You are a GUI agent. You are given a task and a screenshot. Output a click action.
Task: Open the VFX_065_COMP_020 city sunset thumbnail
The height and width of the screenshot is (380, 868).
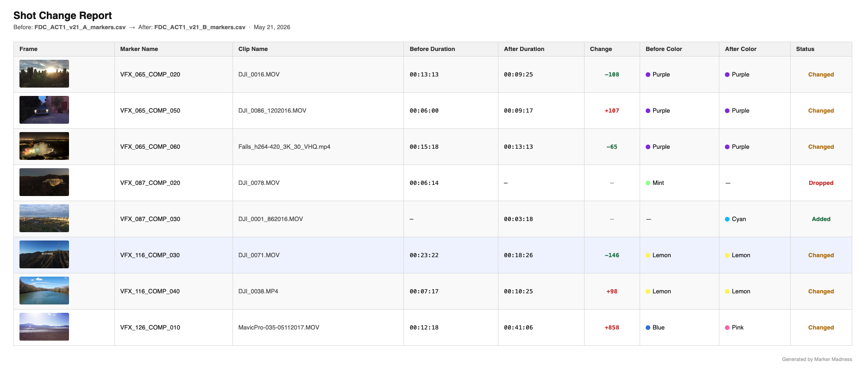pyautogui.click(x=44, y=74)
